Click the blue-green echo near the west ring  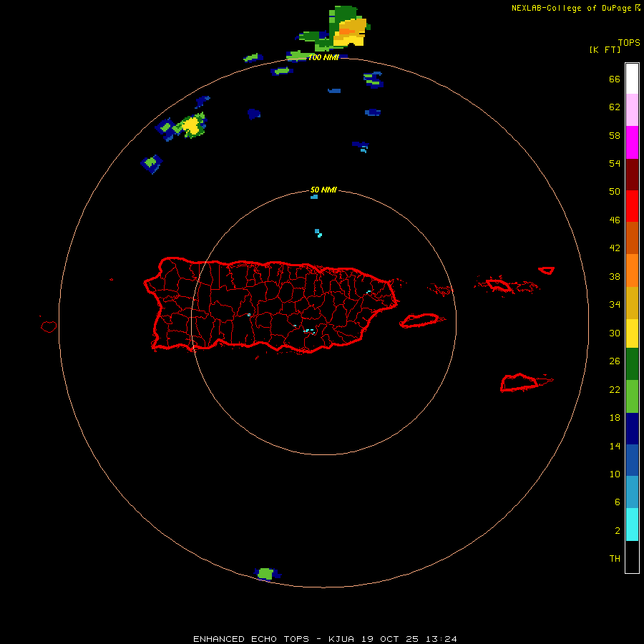click(x=152, y=163)
